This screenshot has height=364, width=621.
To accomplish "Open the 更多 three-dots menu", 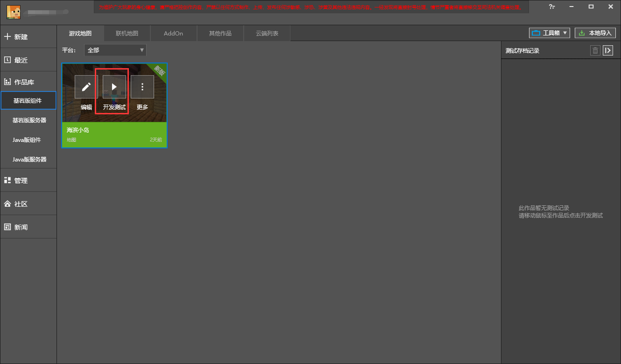I will point(142,87).
